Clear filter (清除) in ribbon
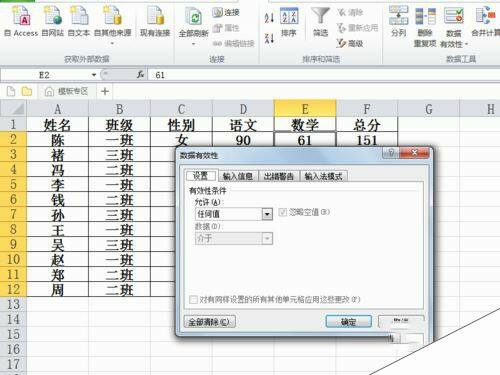The height and width of the screenshot is (375, 500). click(350, 13)
